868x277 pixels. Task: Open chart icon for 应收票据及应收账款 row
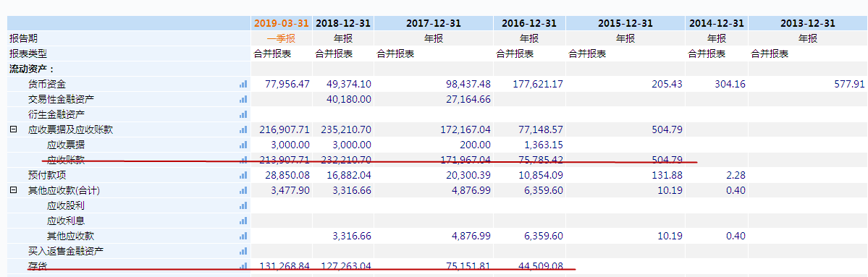tap(243, 130)
